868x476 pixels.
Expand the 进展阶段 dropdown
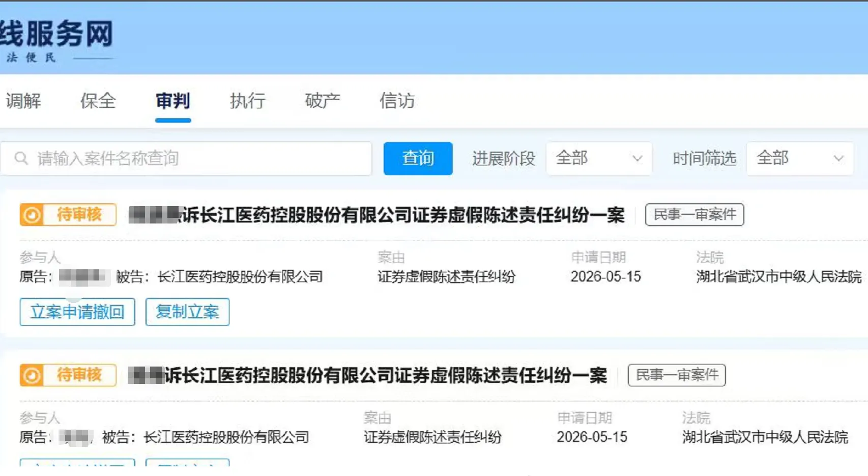tap(599, 158)
